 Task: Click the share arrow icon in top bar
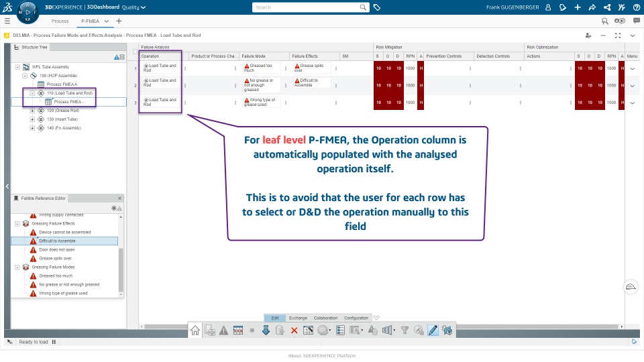click(592, 7)
